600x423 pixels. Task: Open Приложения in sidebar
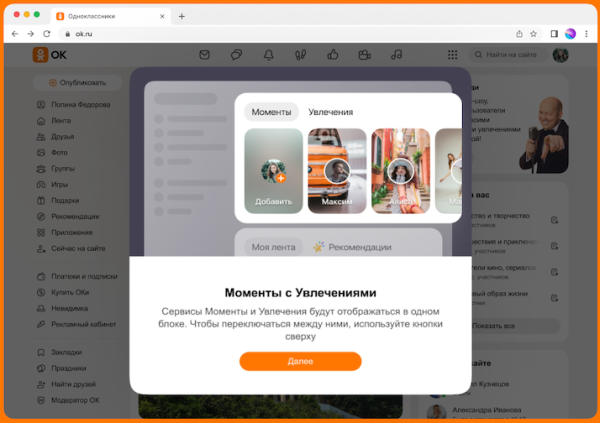click(x=65, y=232)
